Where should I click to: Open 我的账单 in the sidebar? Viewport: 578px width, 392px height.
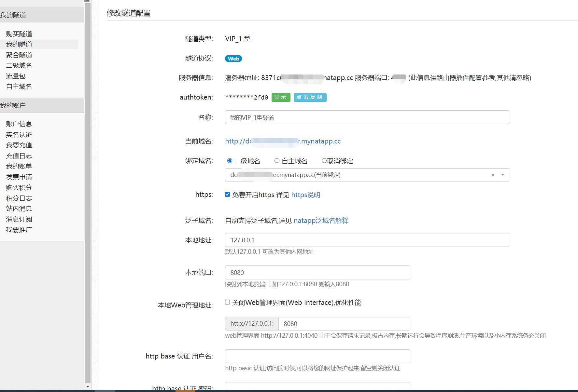coord(19,166)
